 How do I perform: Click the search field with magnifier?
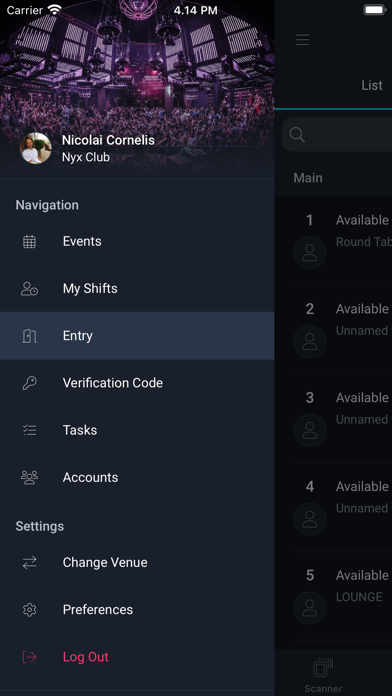point(337,135)
